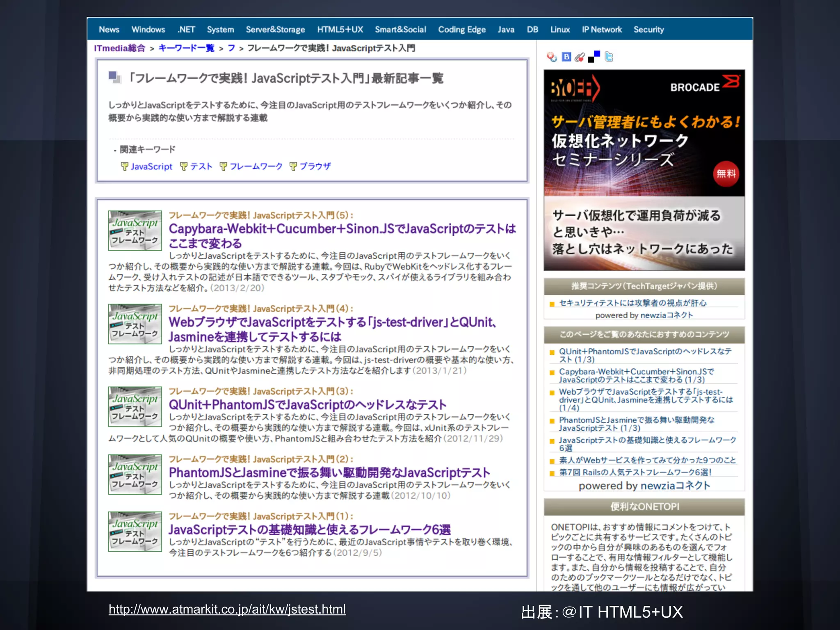Open main PhantomJSとJasmine behavior-driven article

click(x=329, y=472)
